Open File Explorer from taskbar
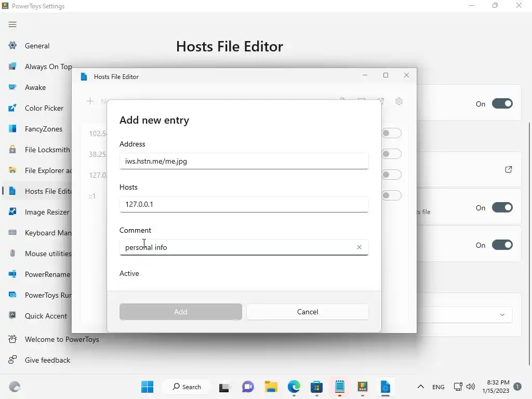Image resolution: width=532 pixels, height=399 pixels. (x=271, y=387)
